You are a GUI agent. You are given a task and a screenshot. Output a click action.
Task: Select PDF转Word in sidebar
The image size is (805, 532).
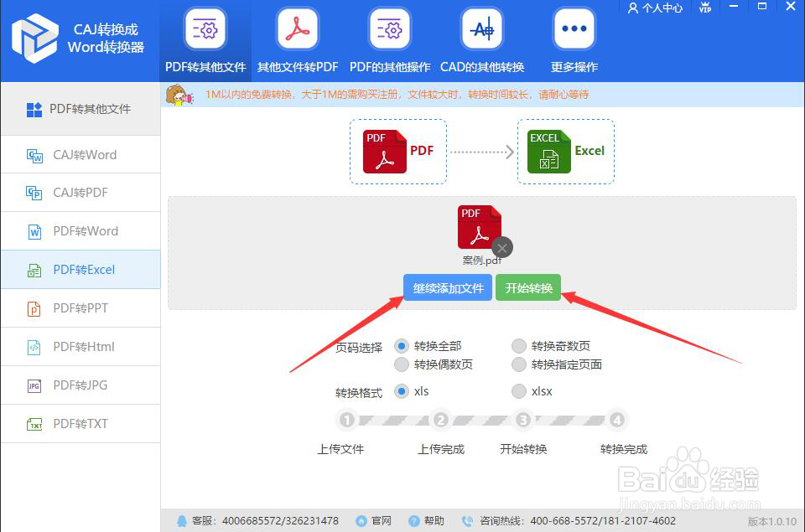(80, 231)
